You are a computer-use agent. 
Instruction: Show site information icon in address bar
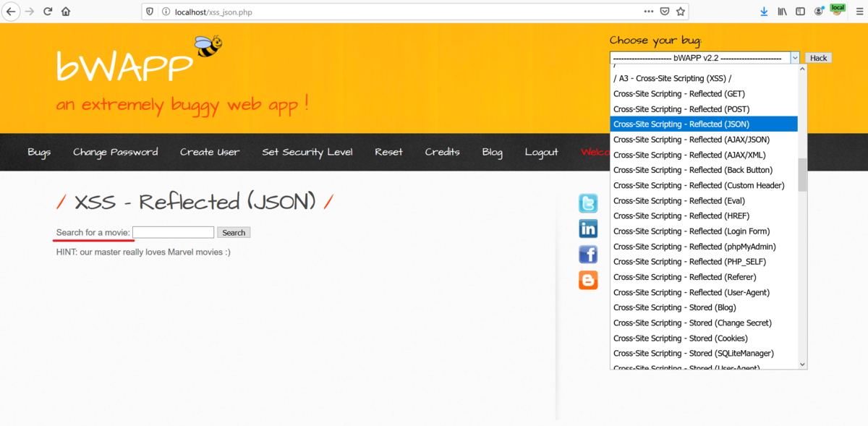[x=166, y=12]
